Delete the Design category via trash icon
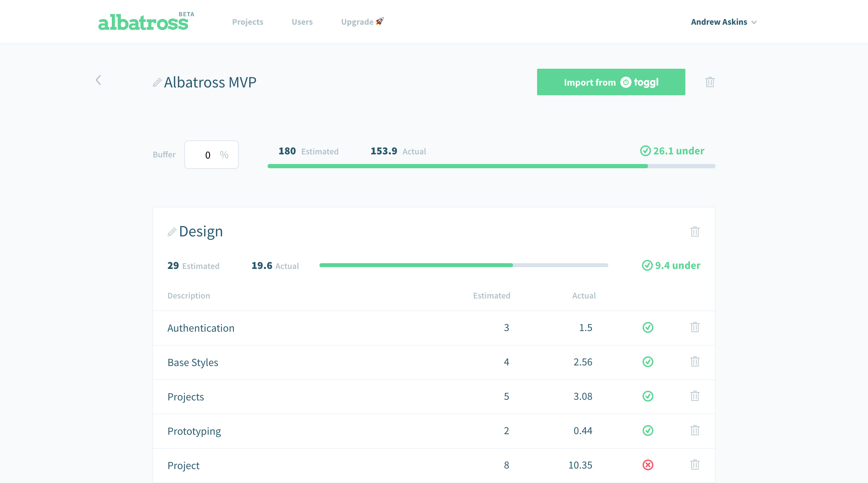The image size is (868, 483). (694, 232)
